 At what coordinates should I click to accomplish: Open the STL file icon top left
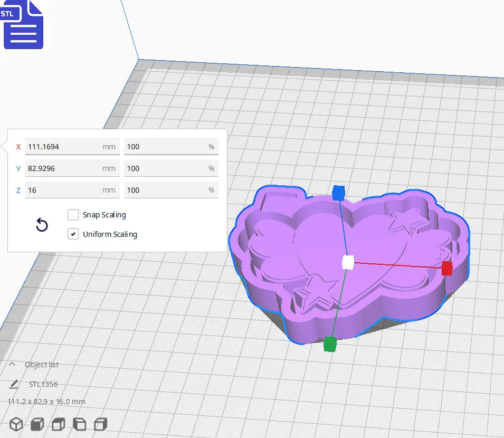(23, 25)
